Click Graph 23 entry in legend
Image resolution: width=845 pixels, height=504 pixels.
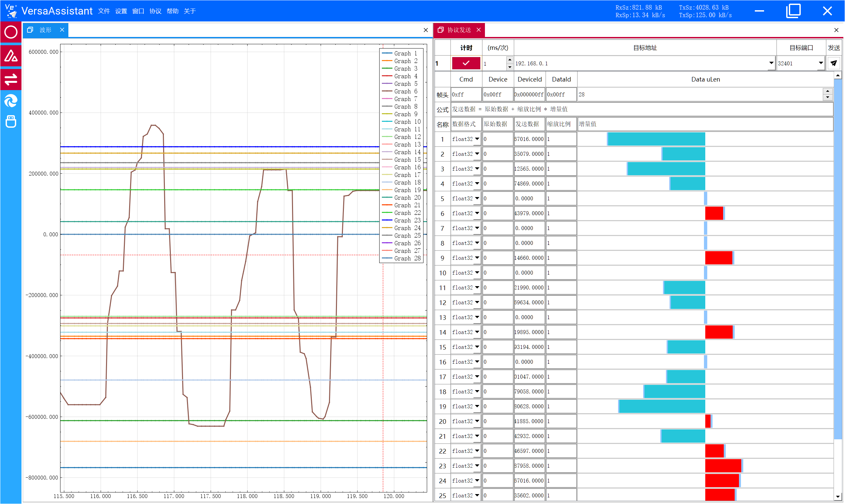pos(401,220)
